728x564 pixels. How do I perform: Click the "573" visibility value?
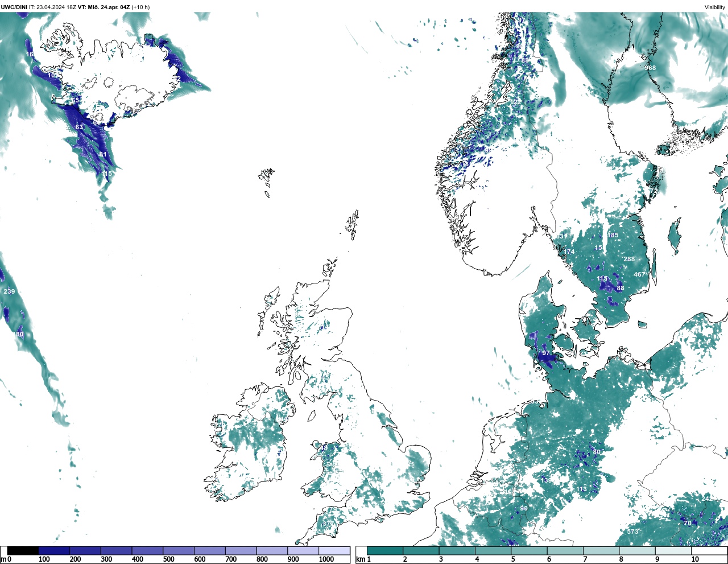tap(632, 532)
